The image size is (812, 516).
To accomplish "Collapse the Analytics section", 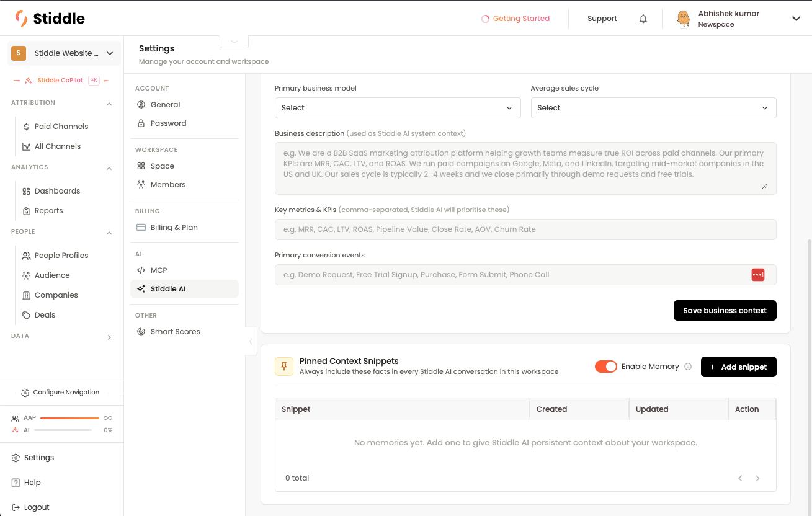I will click(x=109, y=168).
